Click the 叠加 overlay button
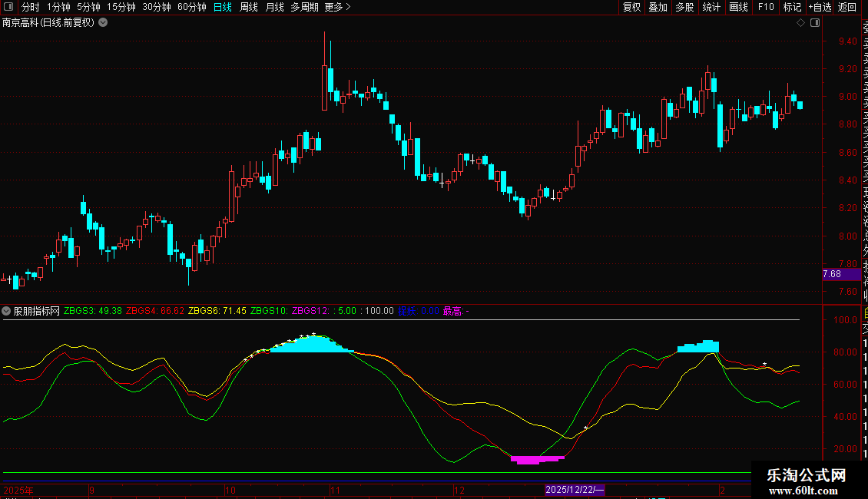Image resolution: width=868 pixels, height=499 pixels. 658,7
